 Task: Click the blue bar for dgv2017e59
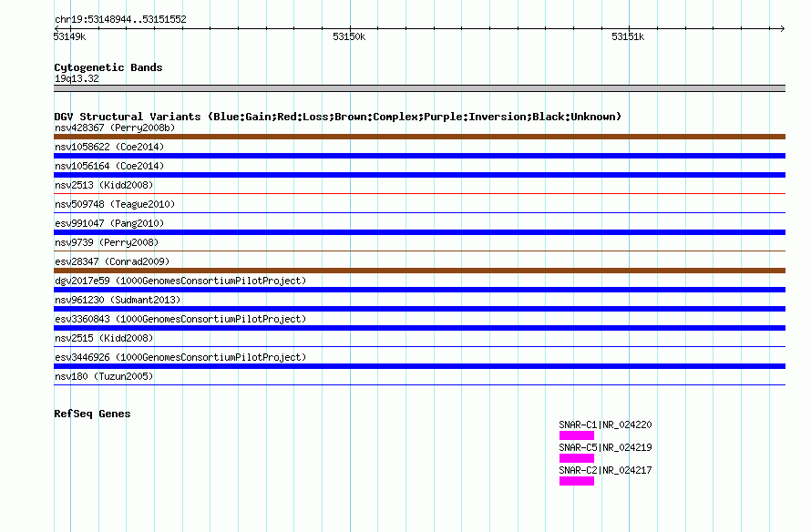point(419,290)
